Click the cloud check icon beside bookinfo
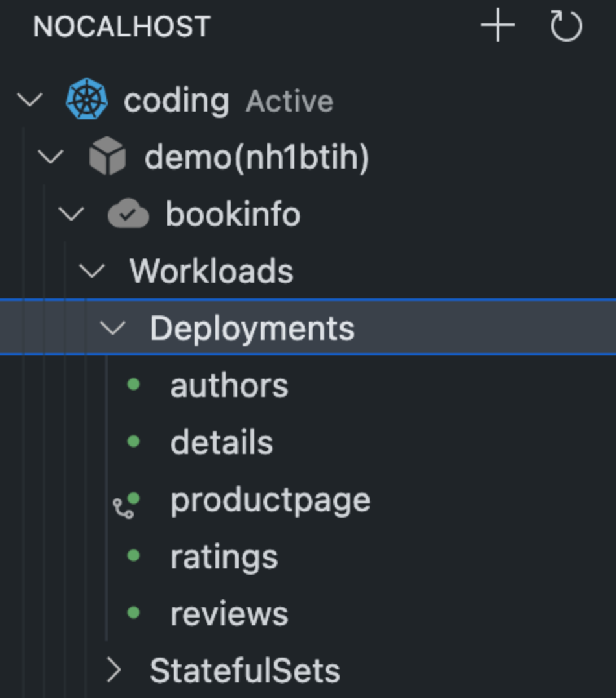This screenshot has height=698, width=616. (128, 213)
